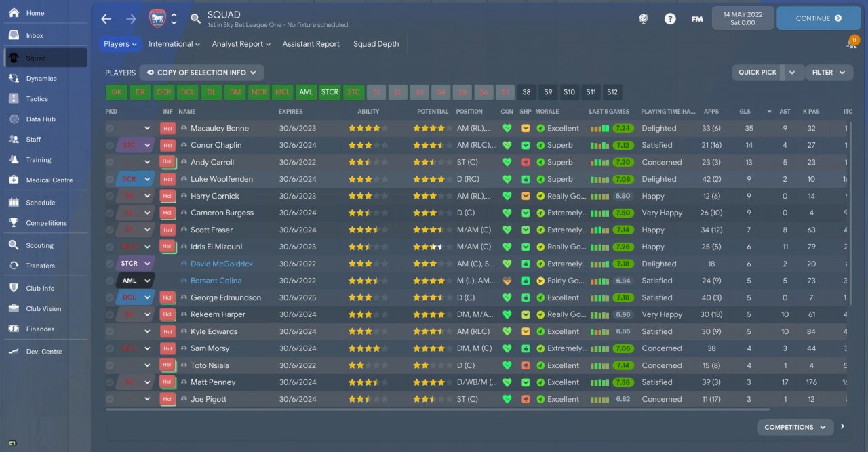The width and height of the screenshot is (868, 452).
Task: Click the Quick Pick button
Action: (x=757, y=73)
